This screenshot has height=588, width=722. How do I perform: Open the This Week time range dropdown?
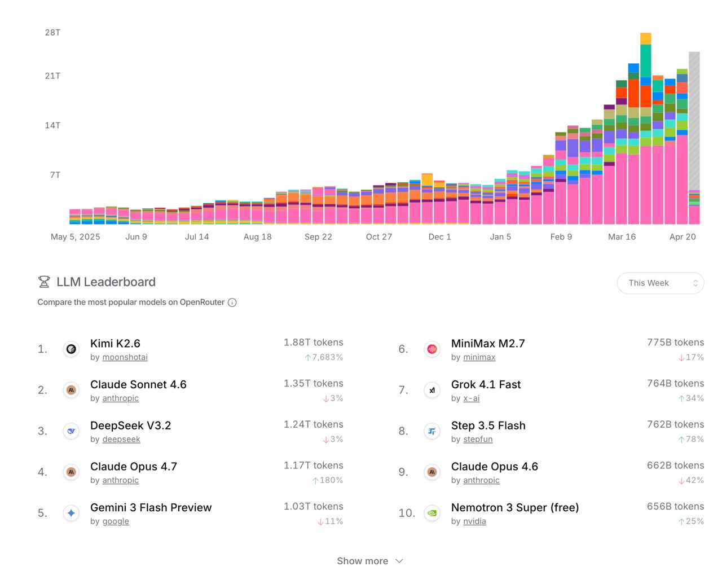[660, 283]
